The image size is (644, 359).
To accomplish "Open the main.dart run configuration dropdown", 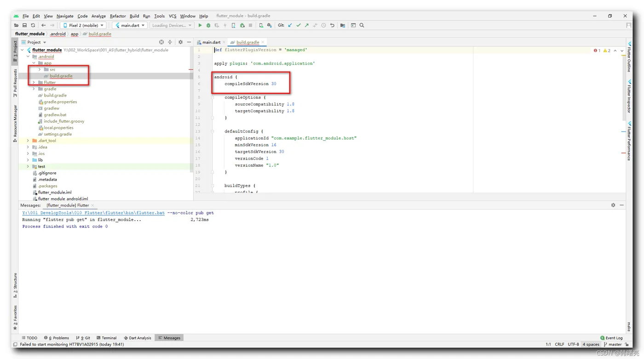I will click(x=130, y=25).
